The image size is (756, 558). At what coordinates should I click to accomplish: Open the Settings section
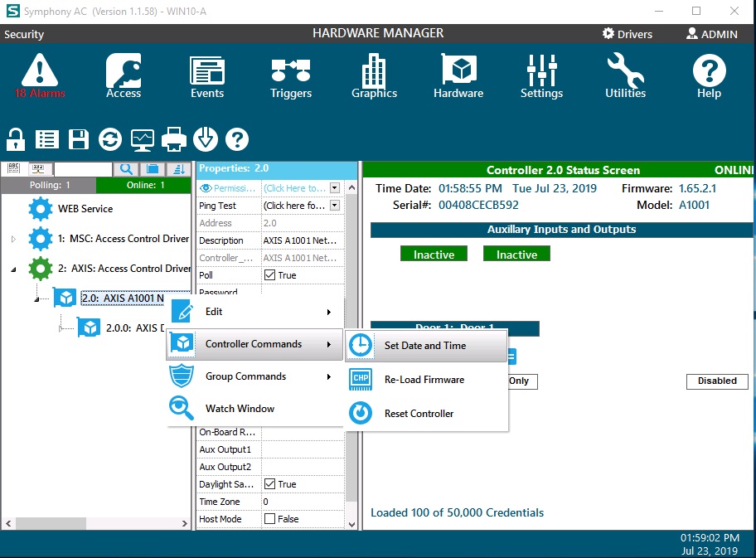click(x=541, y=76)
